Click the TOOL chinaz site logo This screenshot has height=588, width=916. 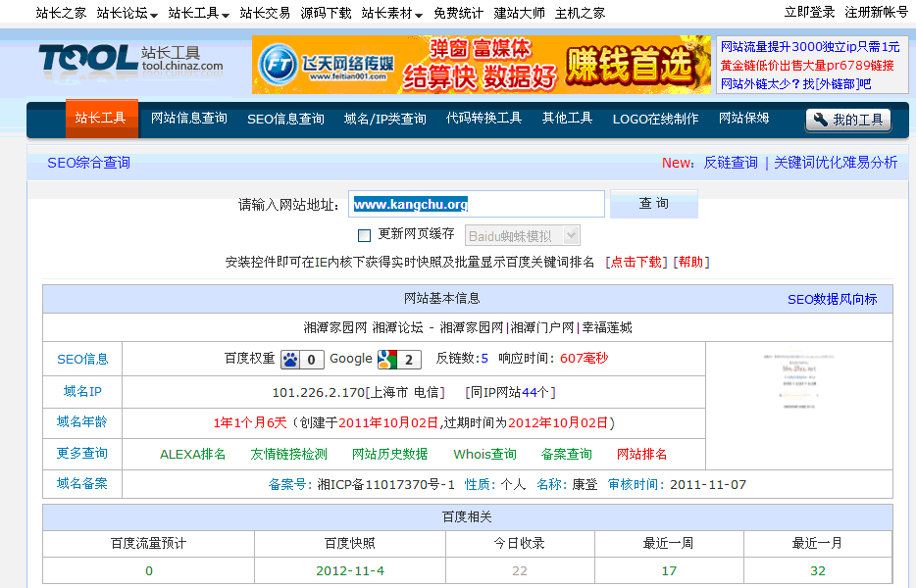130,59
